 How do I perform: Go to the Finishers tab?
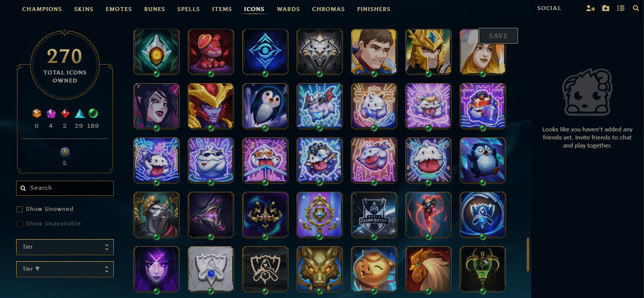point(374,9)
